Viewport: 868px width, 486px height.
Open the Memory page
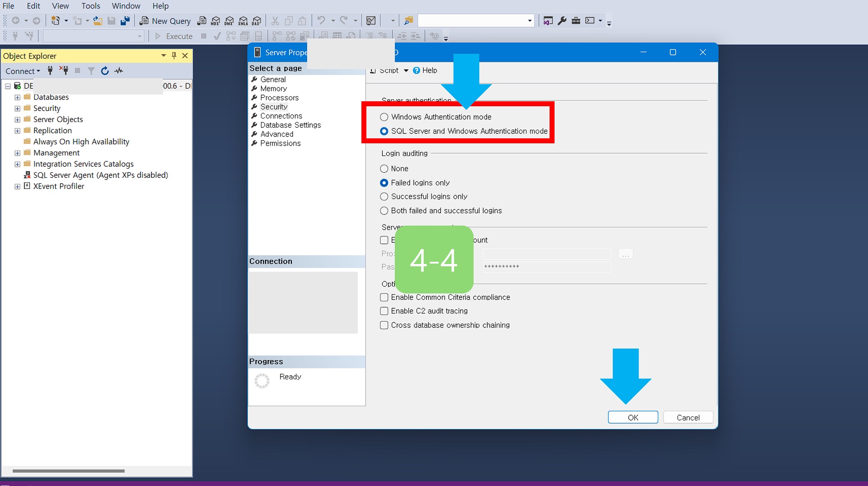[273, 89]
